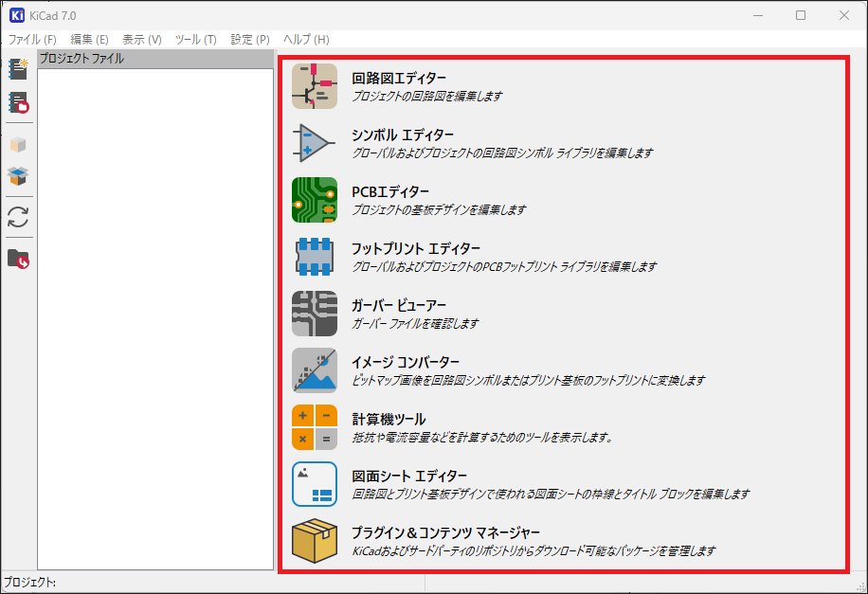The image size is (868, 594).
Task: Click the PCBエディター title text
Action: click(390, 192)
